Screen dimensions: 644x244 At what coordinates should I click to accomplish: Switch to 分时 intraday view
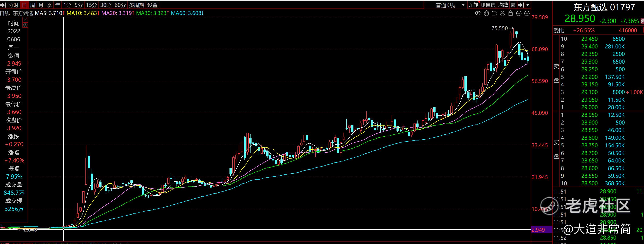point(14,5)
